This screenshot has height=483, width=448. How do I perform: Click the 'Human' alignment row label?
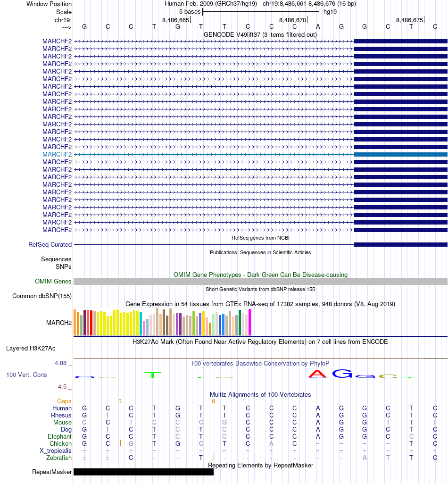(62, 408)
